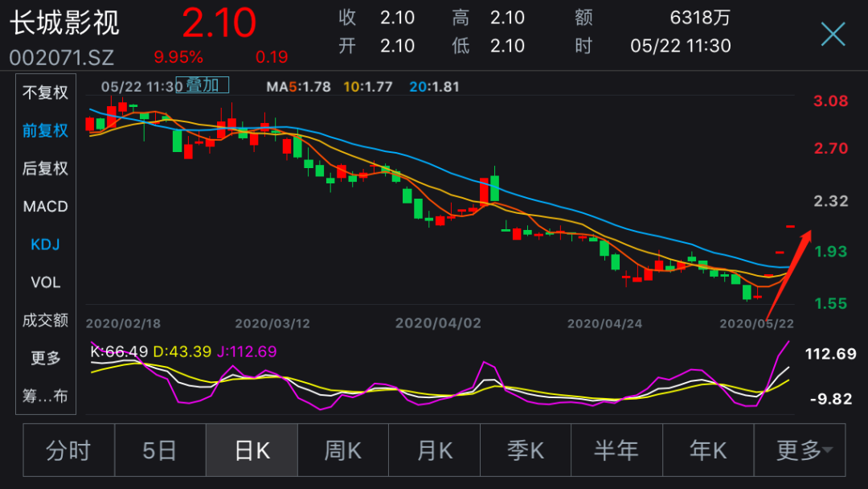The image size is (868, 489).
Task: Click the 2.32 price axis label
Action: tap(830, 201)
